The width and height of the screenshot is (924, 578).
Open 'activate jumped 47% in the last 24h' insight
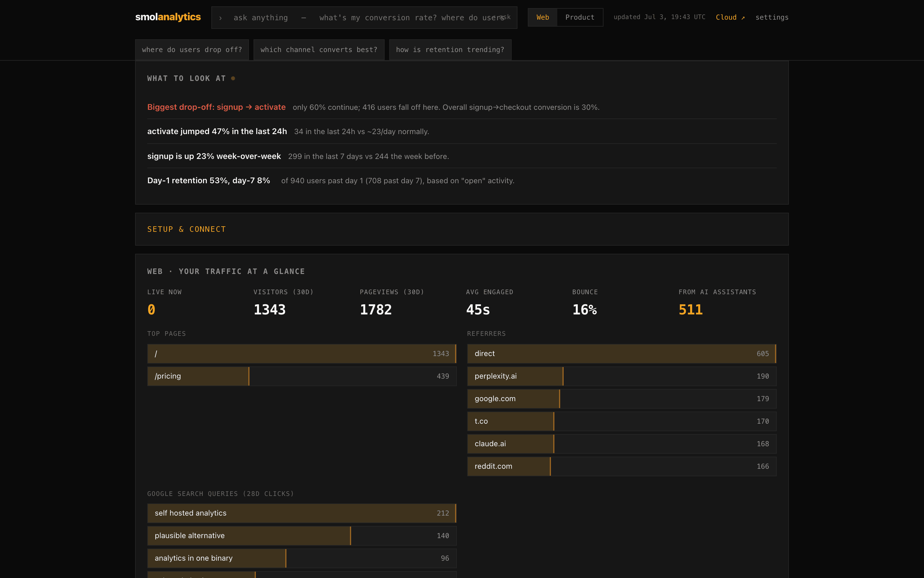tap(462, 131)
